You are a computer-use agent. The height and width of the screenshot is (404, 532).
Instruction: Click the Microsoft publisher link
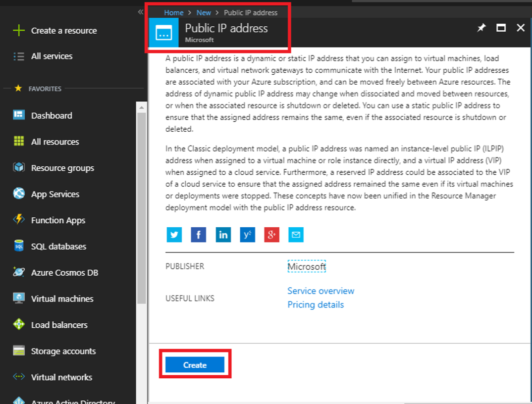307,266
